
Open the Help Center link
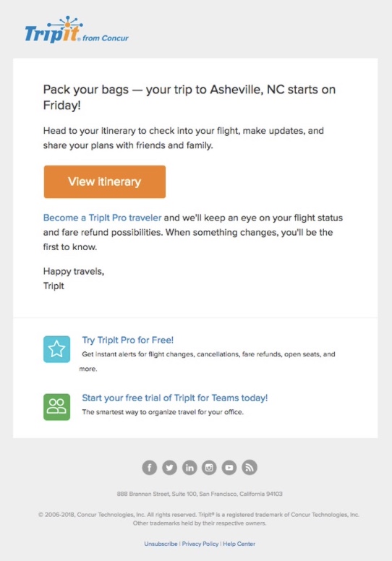pyautogui.click(x=239, y=544)
